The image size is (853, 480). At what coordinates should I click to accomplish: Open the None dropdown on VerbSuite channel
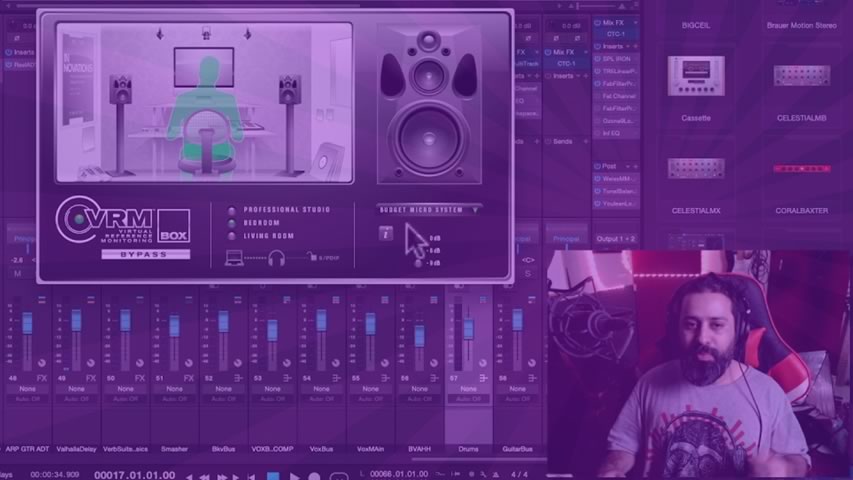point(126,389)
